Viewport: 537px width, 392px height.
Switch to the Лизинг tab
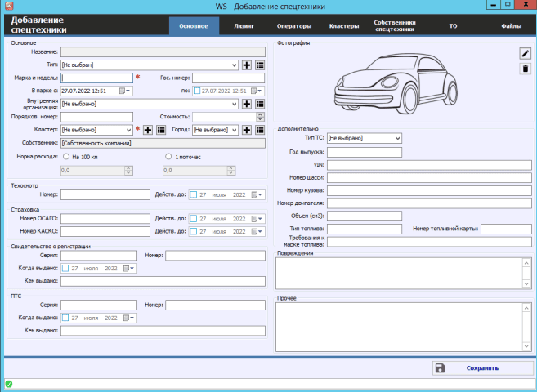coord(244,26)
